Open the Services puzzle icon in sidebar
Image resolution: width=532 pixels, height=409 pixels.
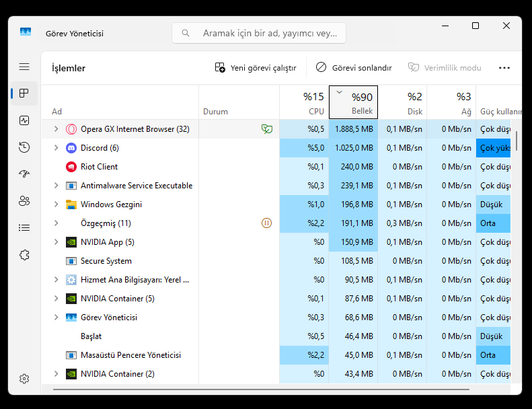(24, 255)
